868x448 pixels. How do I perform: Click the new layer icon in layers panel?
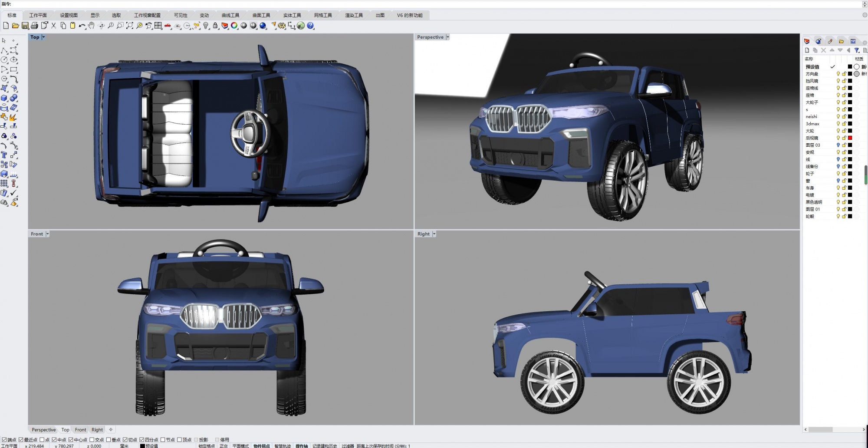(x=807, y=50)
